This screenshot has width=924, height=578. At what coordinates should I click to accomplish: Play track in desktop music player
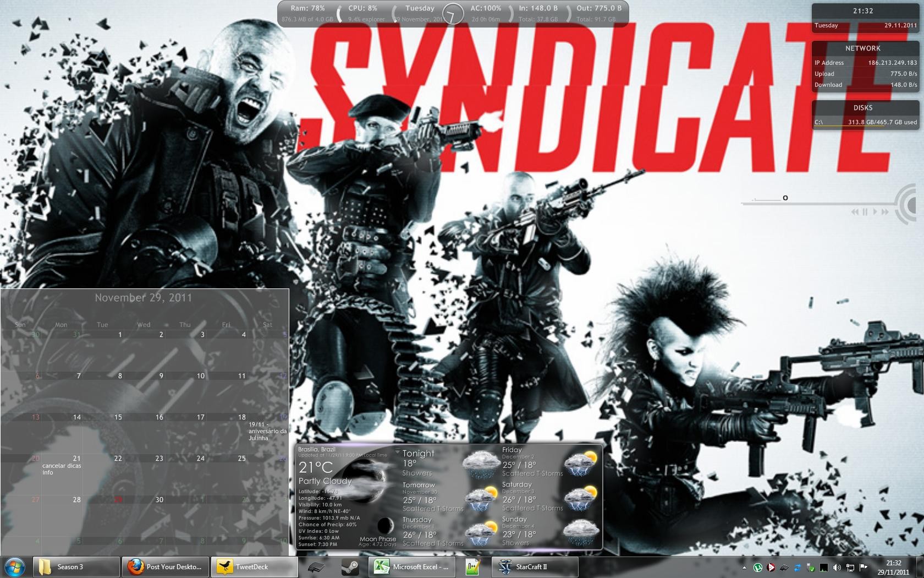tap(875, 212)
